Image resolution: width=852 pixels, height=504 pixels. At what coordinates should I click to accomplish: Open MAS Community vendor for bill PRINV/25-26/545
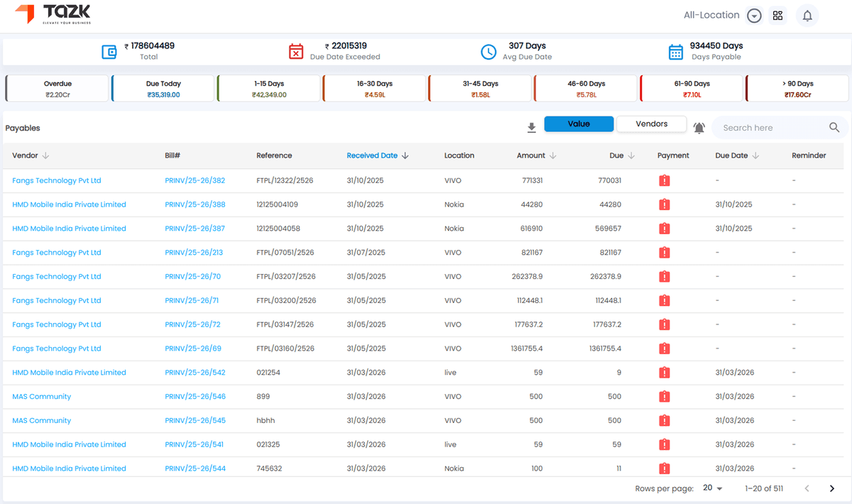[41, 421]
